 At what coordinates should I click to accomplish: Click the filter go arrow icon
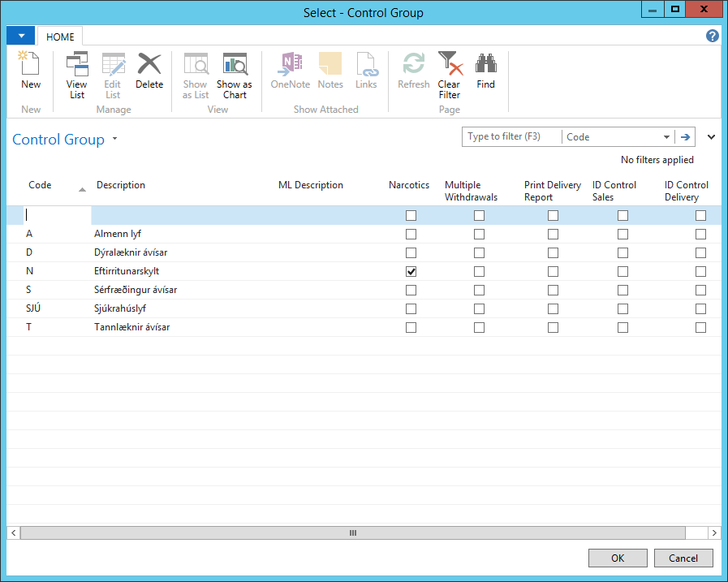coord(686,137)
